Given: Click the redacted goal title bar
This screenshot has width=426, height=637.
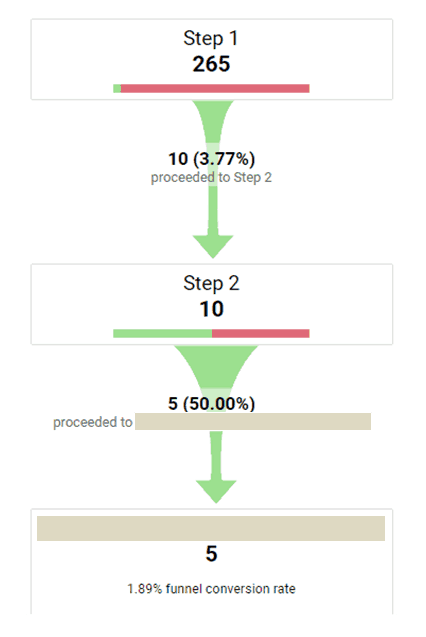Looking at the screenshot, I should point(211,529).
